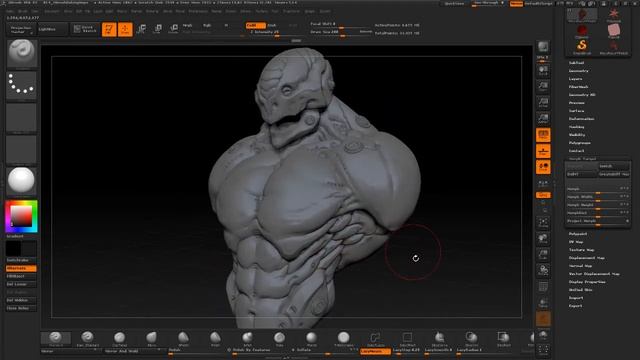Select the Move brush in the bottom shelf

(x=151, y=338)
